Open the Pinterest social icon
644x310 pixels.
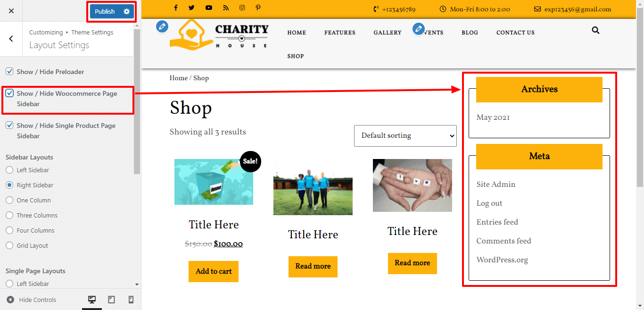pos(258,8)
